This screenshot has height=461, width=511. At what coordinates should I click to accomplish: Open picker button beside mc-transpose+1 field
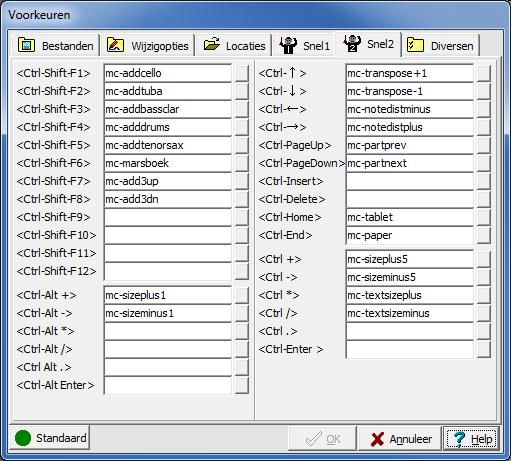(x=484, y=73)
